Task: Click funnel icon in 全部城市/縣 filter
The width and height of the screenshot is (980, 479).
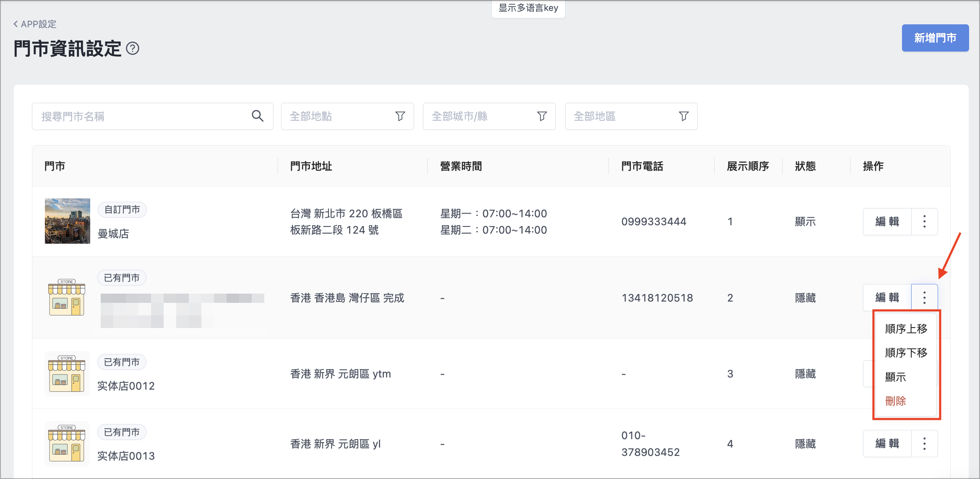Action: [x=542, y=116]
